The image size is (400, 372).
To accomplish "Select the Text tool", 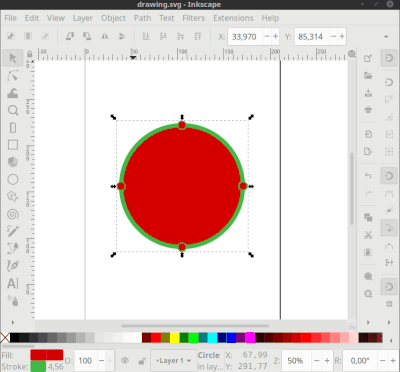I will tap(13, 283).
